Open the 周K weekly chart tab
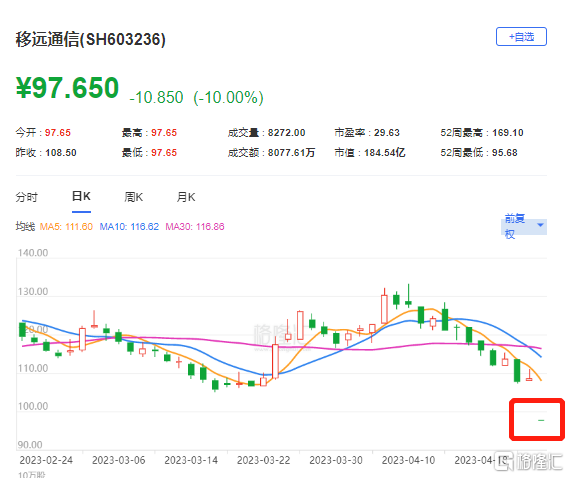Screen dimensions: 569x478 point(134,197)
